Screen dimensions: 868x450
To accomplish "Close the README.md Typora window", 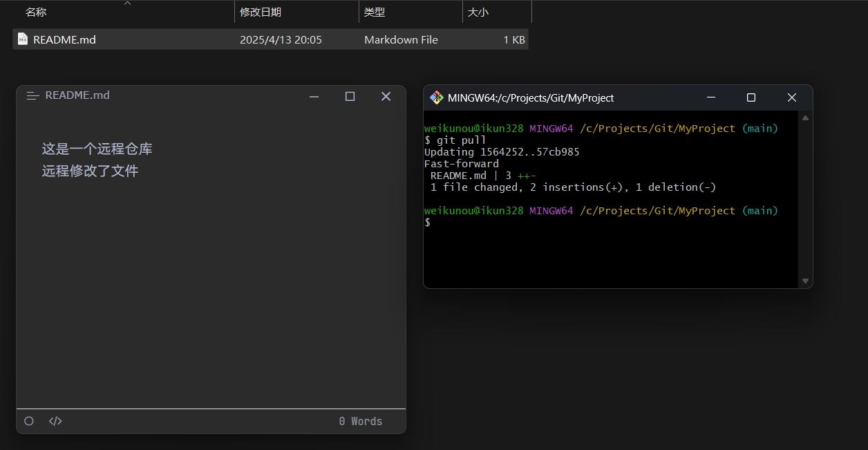I will point(386,96).
